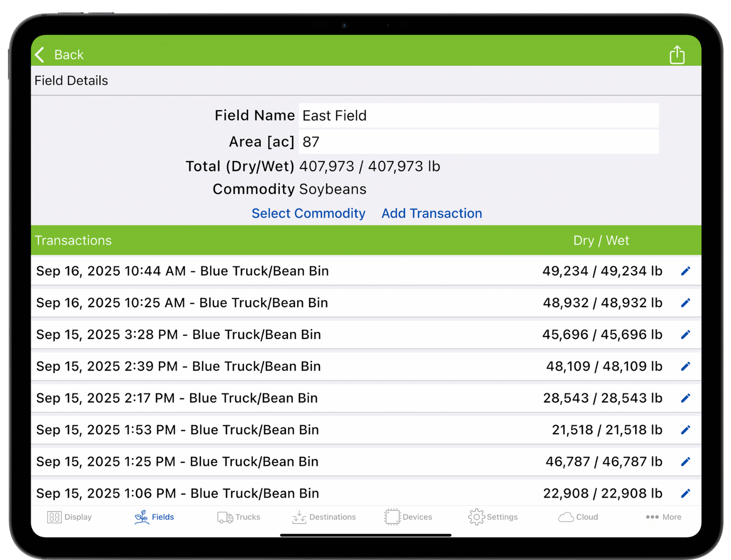Screen dimensions: 731x560
Task: Edit the Sep 15 3:28 PM transaction
Action: coord(686,335)
